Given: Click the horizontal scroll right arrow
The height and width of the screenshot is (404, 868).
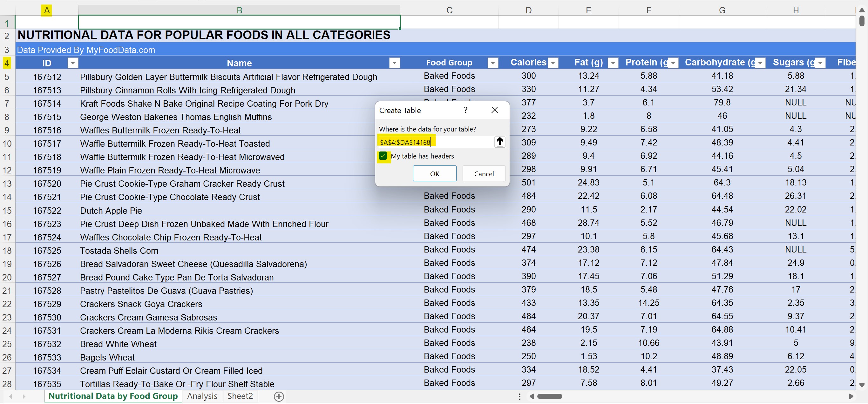Looking at the screenshot, I should pos(851,397).
